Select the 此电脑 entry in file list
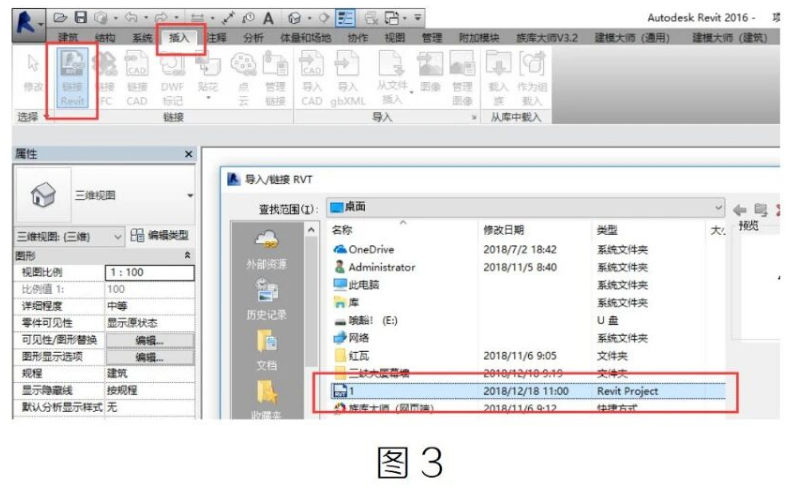The height and width of the screenshot is (492, 797). click(356, 285)
